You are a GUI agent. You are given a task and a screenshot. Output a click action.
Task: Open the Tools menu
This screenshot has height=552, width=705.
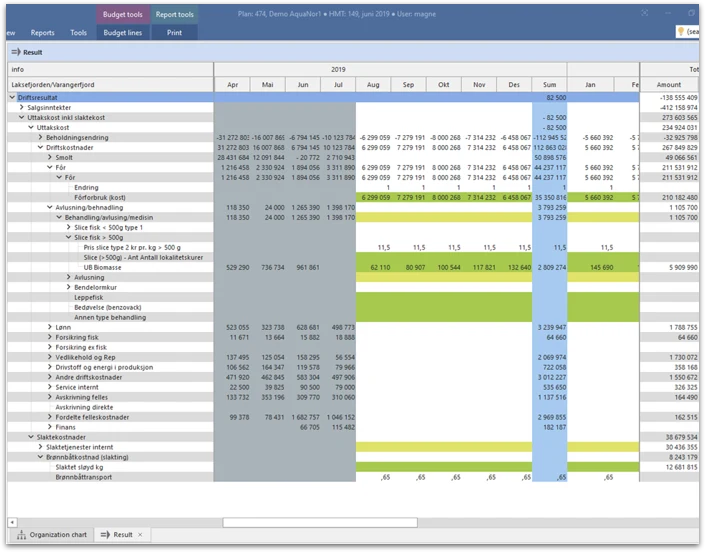pyautogui.click(x=78, y=33)
